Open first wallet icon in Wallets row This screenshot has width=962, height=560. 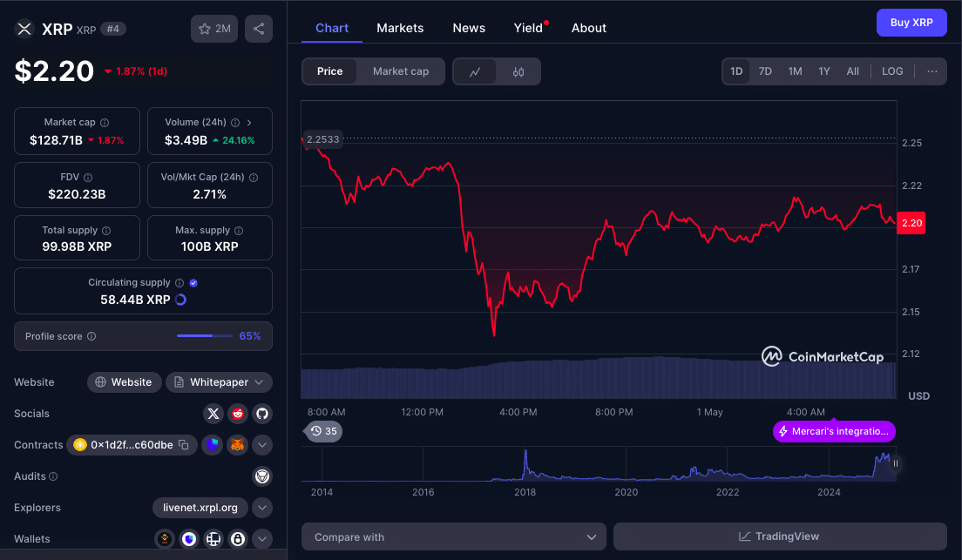(165, 538)
